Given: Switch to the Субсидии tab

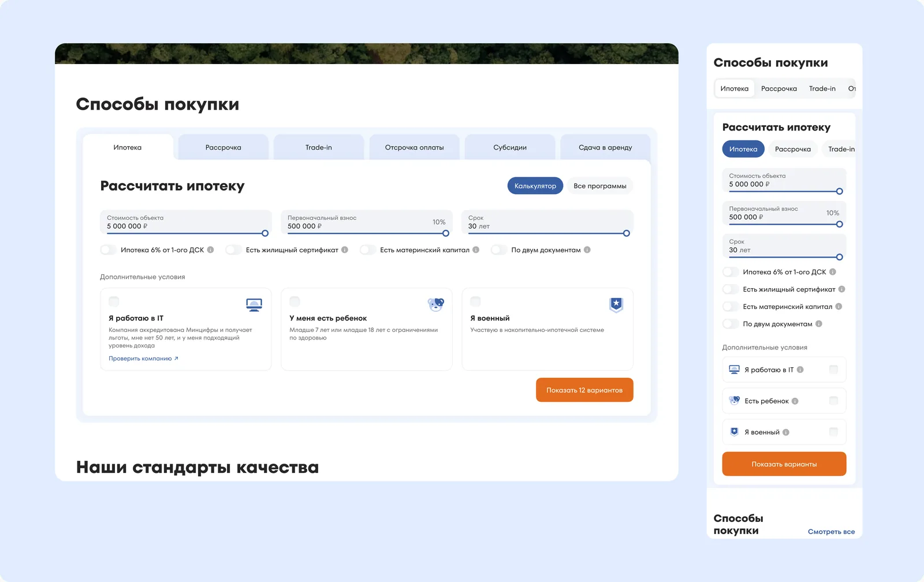Looking at the screenshot, I should (x=510, y=147).
